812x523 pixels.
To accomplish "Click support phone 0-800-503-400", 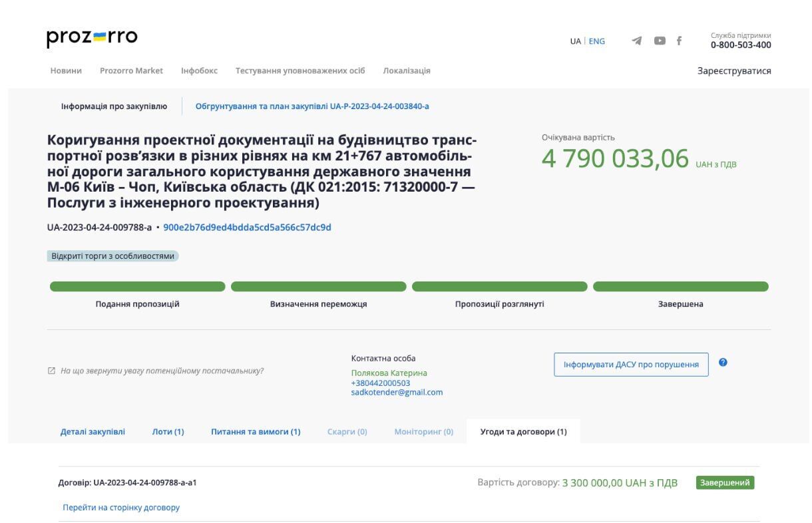I will (741, 45).
